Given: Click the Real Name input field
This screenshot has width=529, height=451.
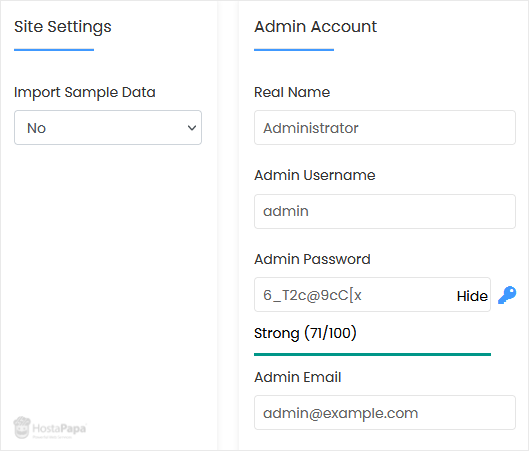Looking at the screenshot, I should tap(385, 128).
